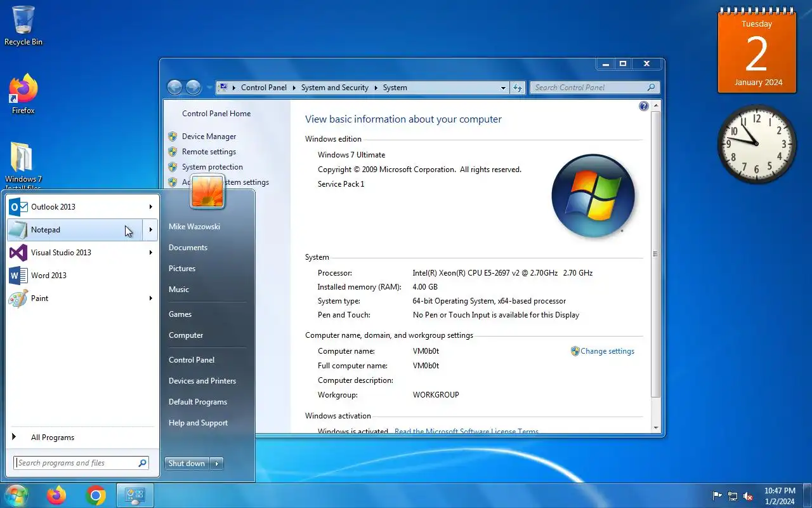Expand the Visual Studio 2013 jump list arrow

click(x=151, y=253)
